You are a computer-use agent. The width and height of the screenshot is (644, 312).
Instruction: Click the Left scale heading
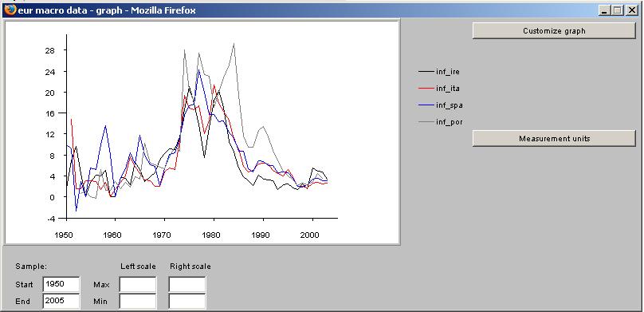click(138, 267)
